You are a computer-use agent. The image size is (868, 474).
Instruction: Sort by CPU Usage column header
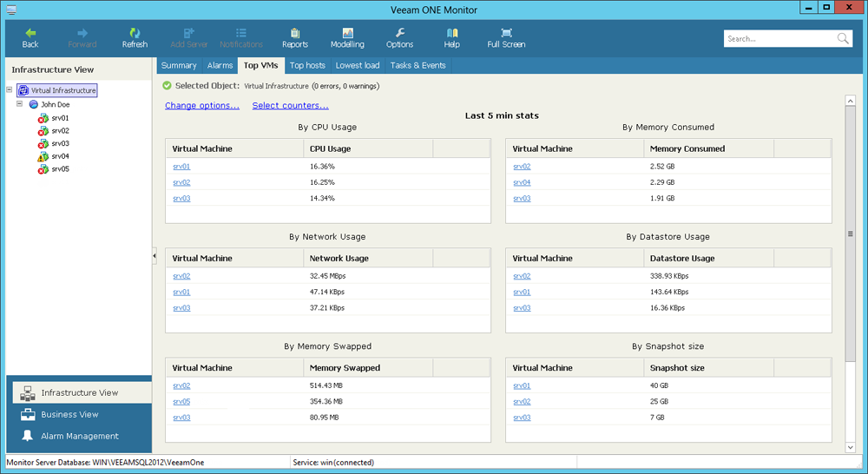click(367, 148)
